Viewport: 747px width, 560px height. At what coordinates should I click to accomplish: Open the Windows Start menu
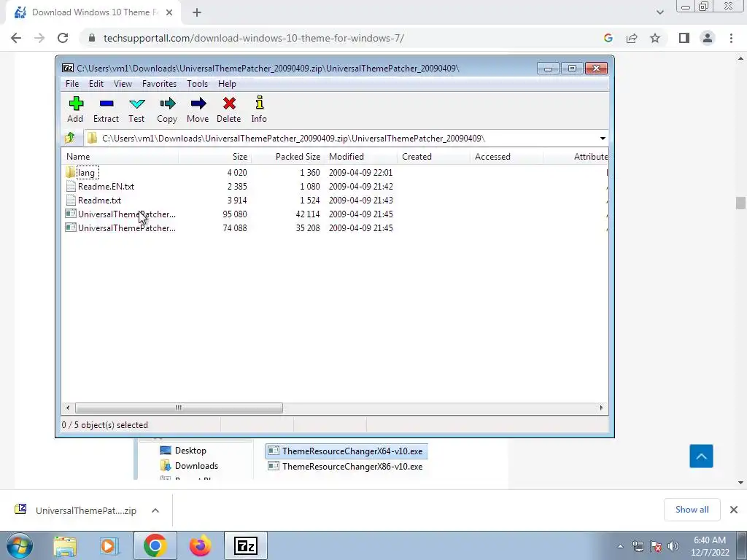tap(19, 545)
